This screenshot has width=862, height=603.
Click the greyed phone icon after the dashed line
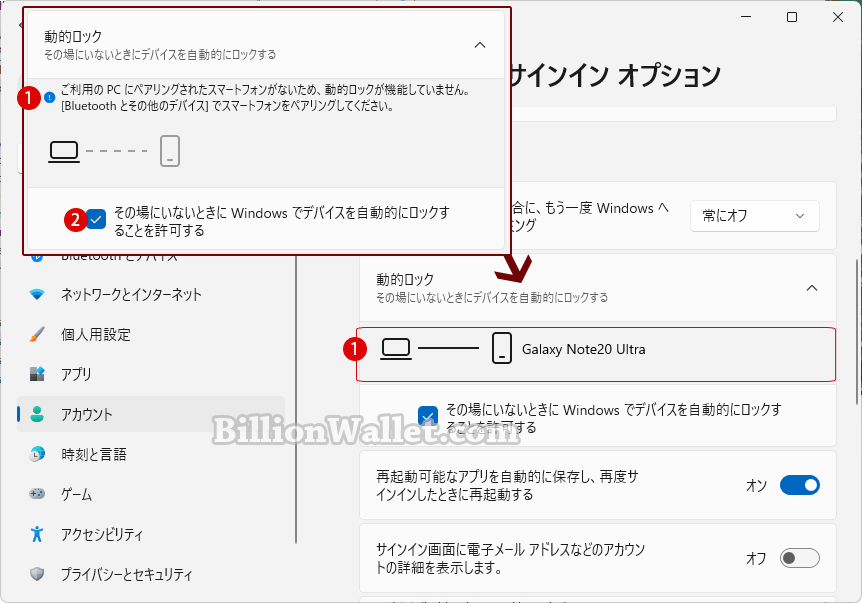(x=170, y=151)
